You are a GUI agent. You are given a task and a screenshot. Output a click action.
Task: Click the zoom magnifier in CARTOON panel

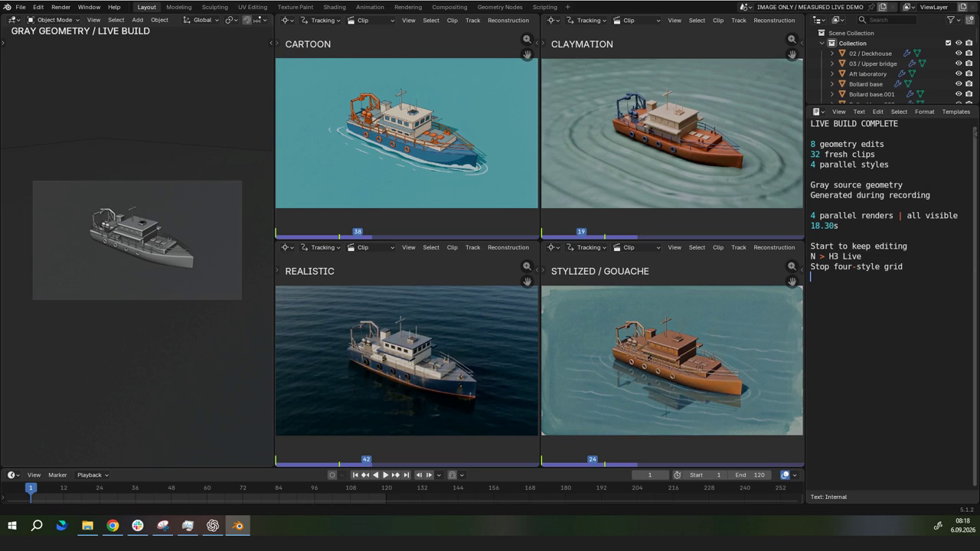click(x=527, y=39)
